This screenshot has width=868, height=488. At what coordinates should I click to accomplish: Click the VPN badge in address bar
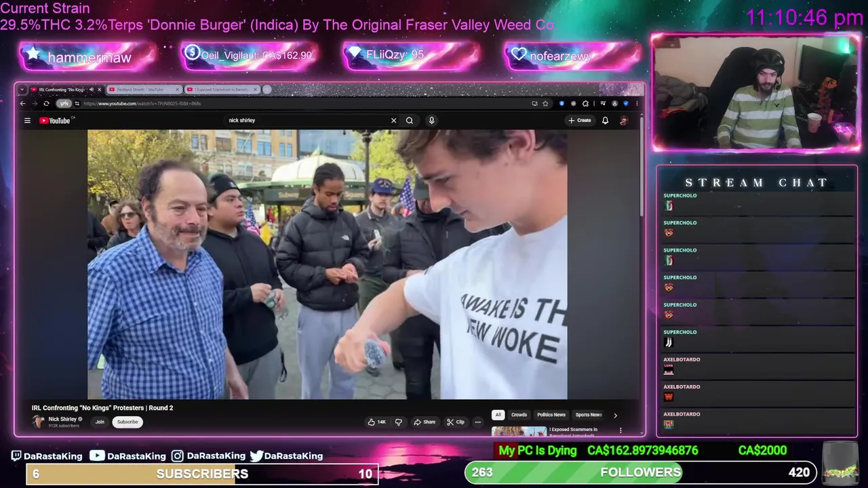(63, 104)
